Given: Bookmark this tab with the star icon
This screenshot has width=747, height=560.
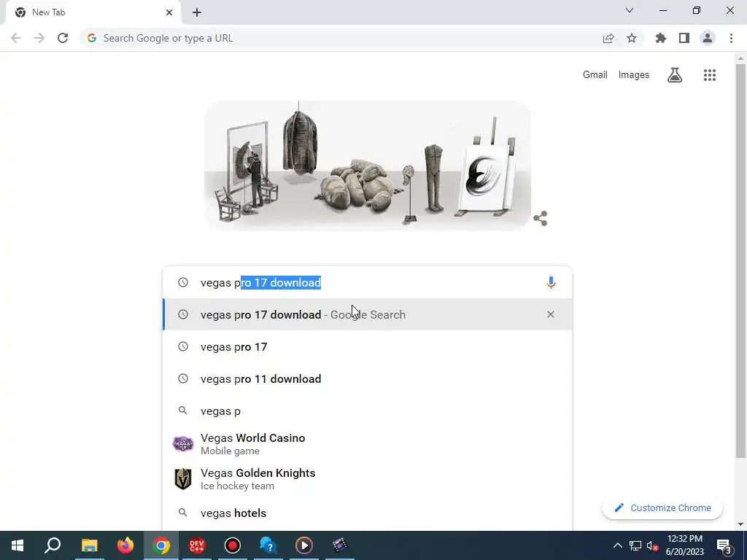Looking at the screenshot, I should [x=632, y=38].
